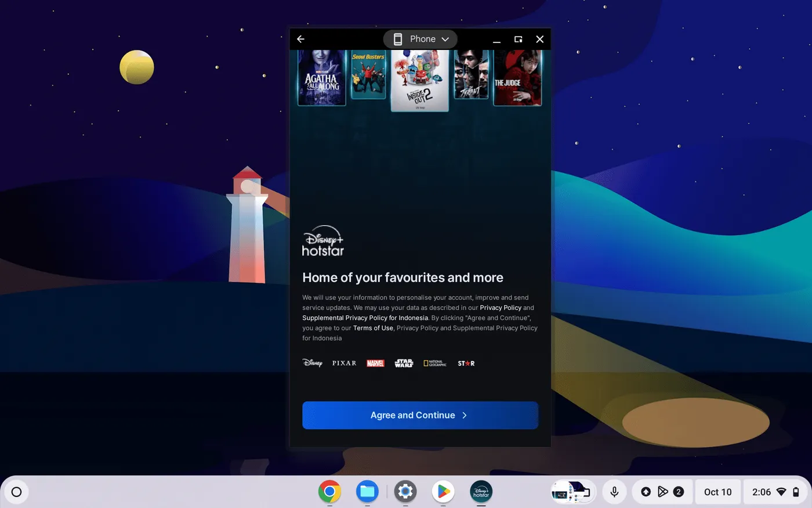The image size is (812, 508).
Task: Click the Disney+ Hotstar logo
Action: [x=323, y=241]
